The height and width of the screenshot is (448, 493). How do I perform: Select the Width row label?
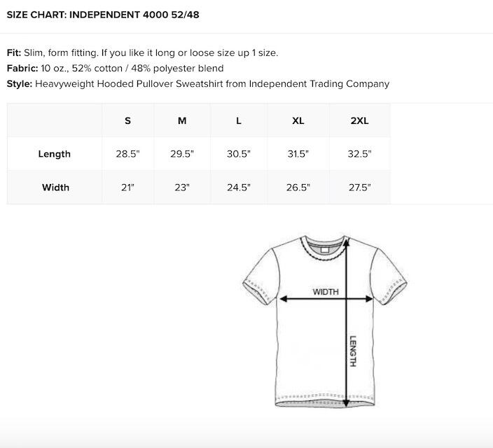[55, 188]
